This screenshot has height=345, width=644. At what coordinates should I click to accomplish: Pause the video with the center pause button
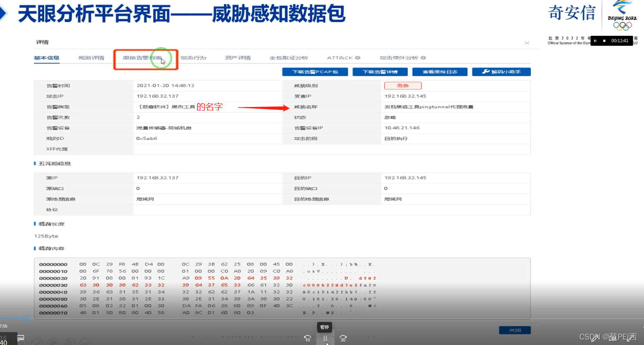(x=325, y=338)
